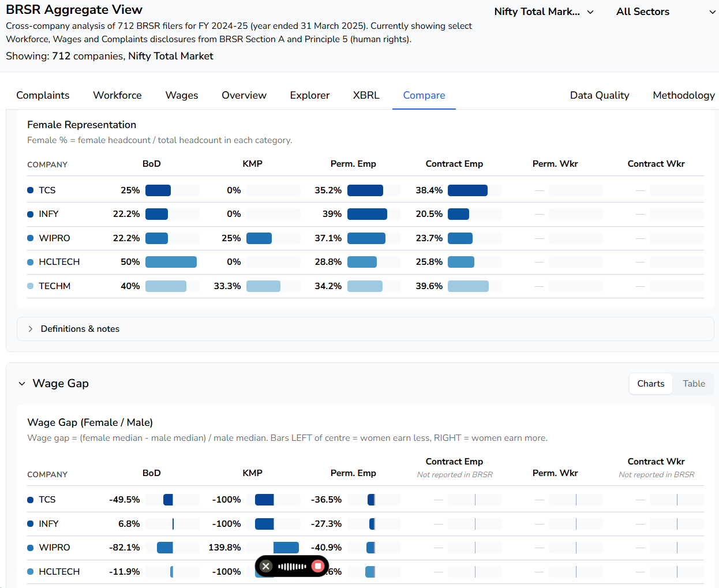Image resolution: width=719 pixels, height=588 pixels.
Task: Click the BRSR Aggregate View page title
Action: click(74, 10)
